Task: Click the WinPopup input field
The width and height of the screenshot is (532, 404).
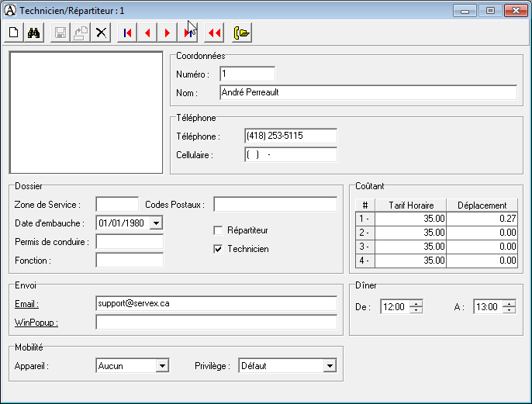Action: pos(216,323)
